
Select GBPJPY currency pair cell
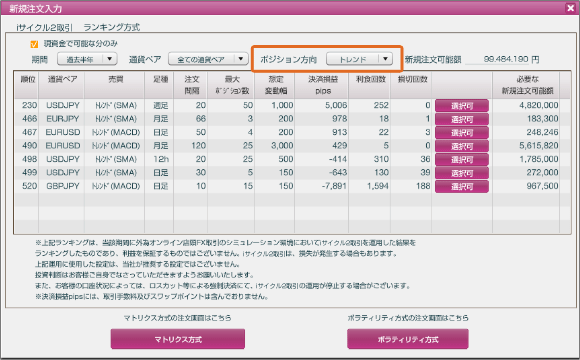pos(63,186)
